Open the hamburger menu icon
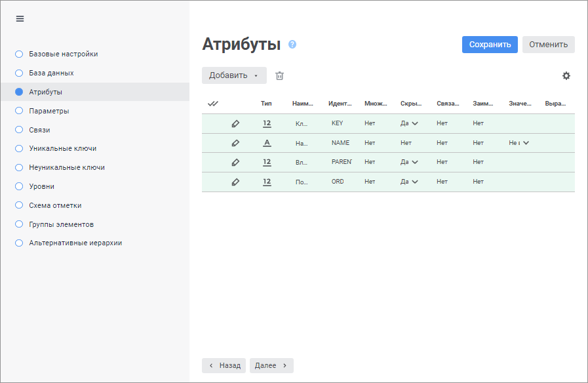This screenshot has width=588, height=383. (x=20, y=19)
